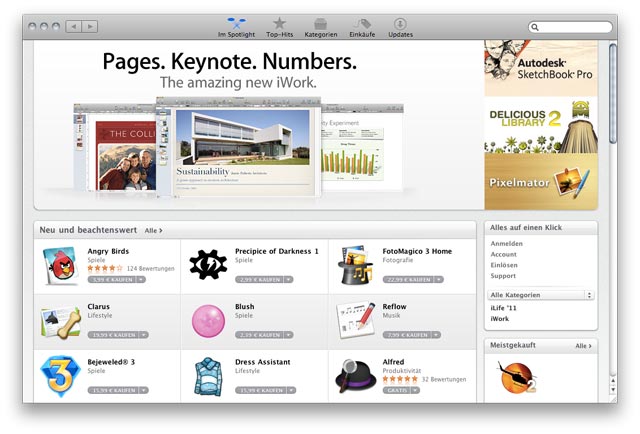Open the Alfred app title
640x434 pixels.
click(x=393, y=362)
